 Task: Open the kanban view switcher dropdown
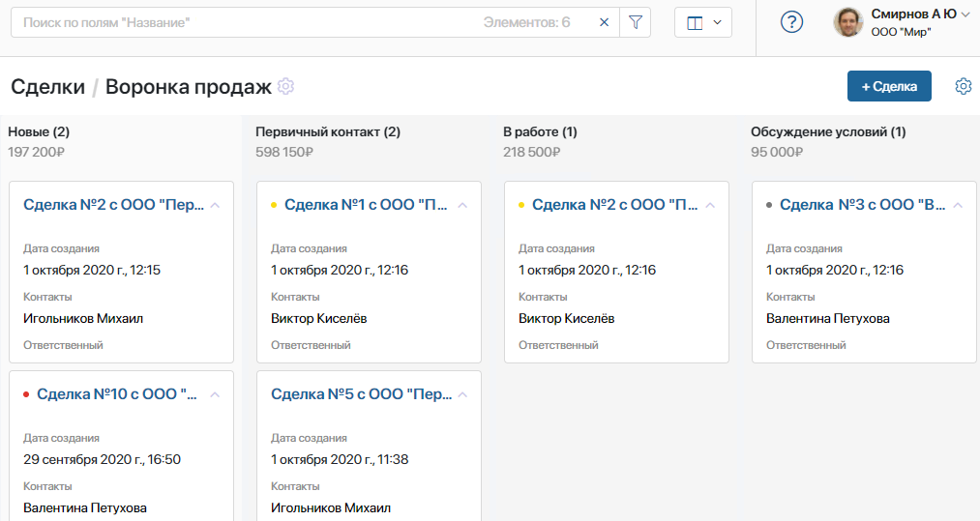(x=703, y=22)
